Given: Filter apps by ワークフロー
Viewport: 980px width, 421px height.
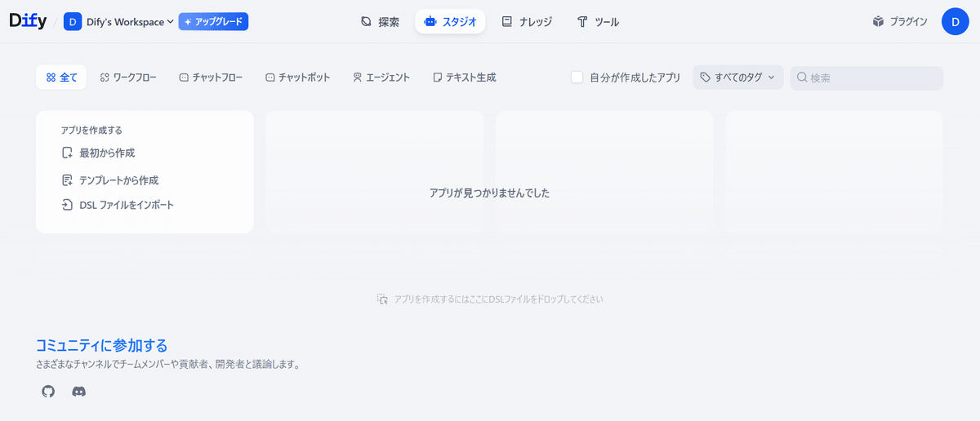Looking at the screenshot, I should (128, 78).
